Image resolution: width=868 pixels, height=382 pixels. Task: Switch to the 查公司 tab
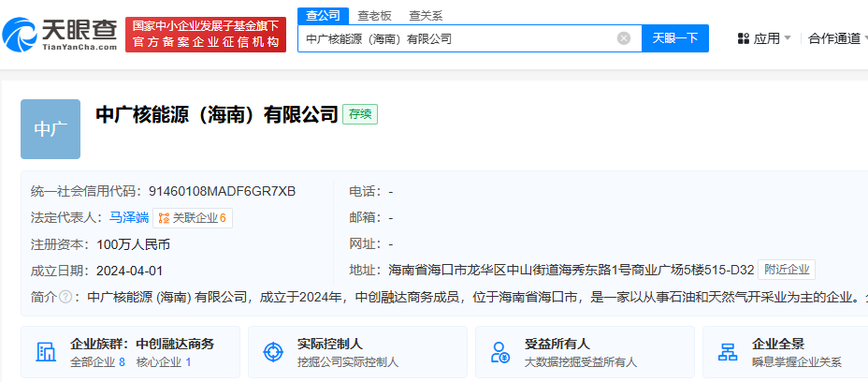pyautogui.click(x=324, y=16)
